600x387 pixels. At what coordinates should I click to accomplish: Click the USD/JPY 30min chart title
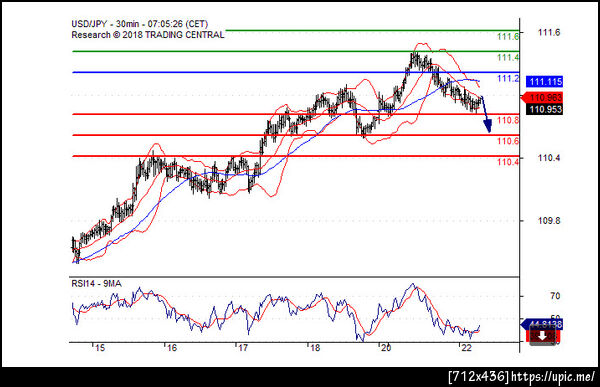[140, 24]
